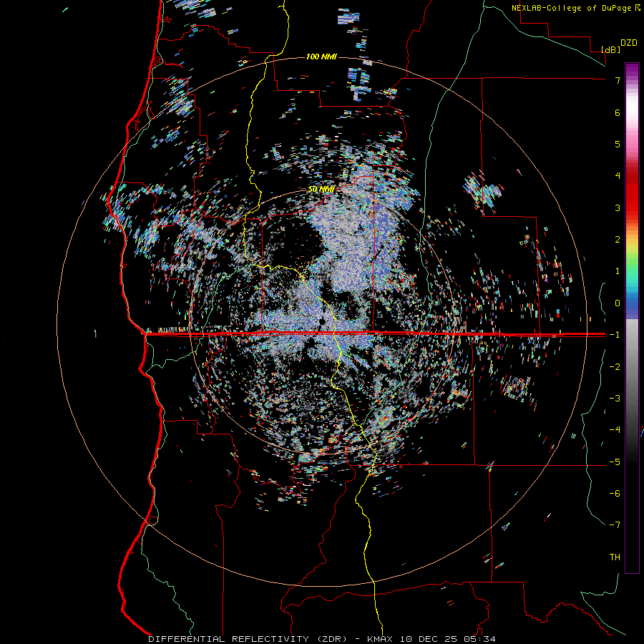Click the -7 scale label

pyautogui.click(x=615, y=525)
